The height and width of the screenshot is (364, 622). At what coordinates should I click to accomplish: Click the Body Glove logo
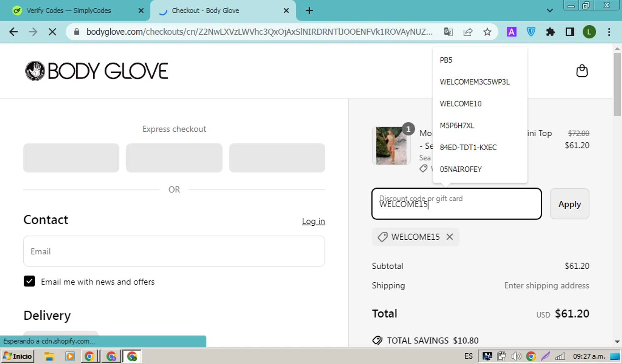coord(97,71)
